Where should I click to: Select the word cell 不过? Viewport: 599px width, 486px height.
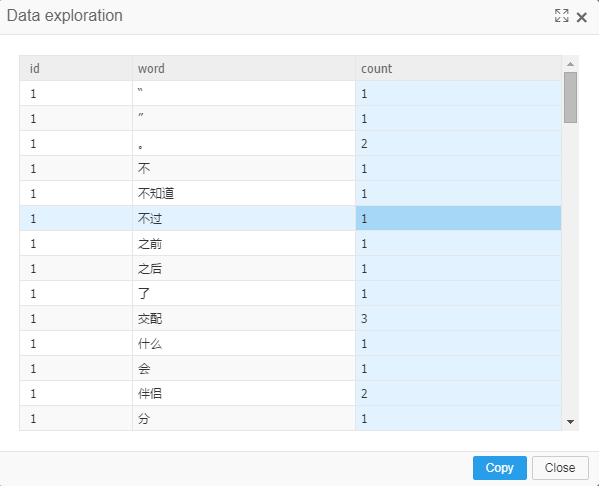point(244,219)
